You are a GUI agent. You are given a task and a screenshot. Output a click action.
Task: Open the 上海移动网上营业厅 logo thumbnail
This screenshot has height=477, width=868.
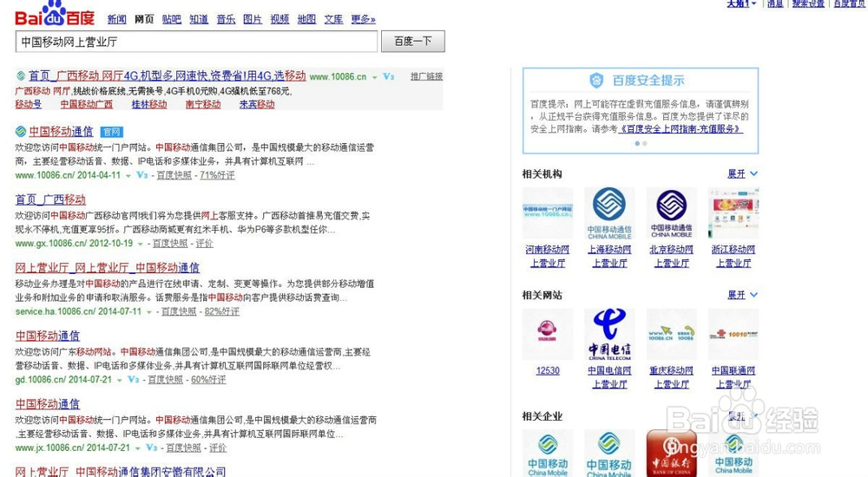[x=609, y=213]
